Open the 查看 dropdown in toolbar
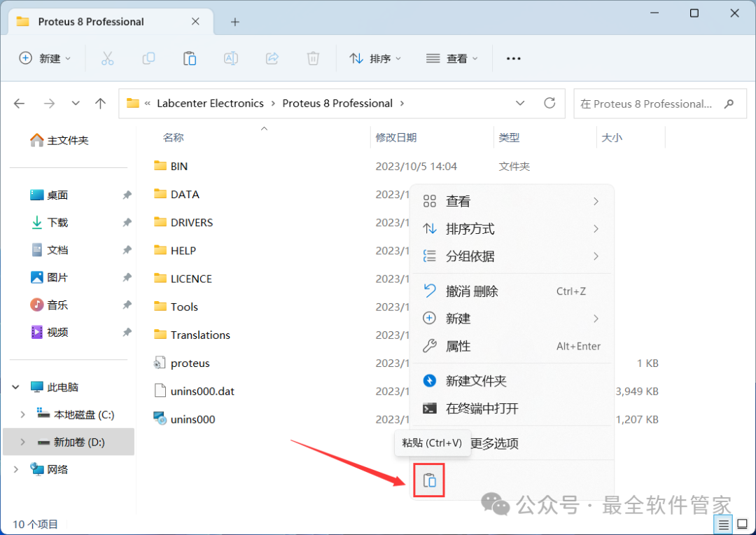The height and width of the screenshot is (535, 756). click(x=451, y=58)
